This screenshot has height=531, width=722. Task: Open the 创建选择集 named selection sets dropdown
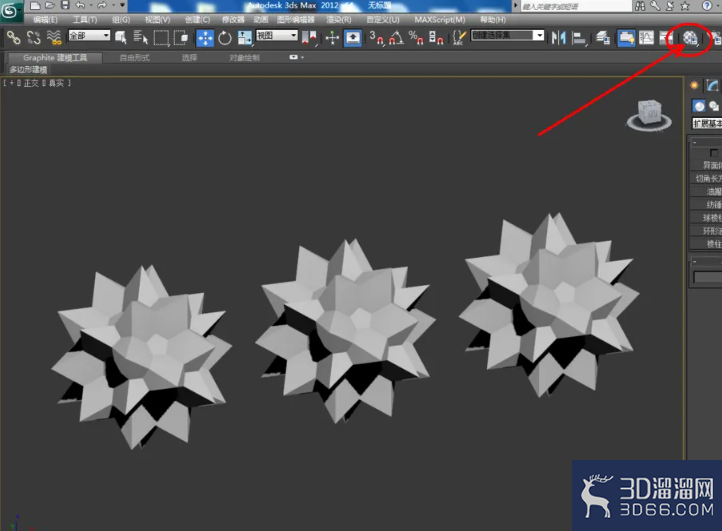[507, 35]
